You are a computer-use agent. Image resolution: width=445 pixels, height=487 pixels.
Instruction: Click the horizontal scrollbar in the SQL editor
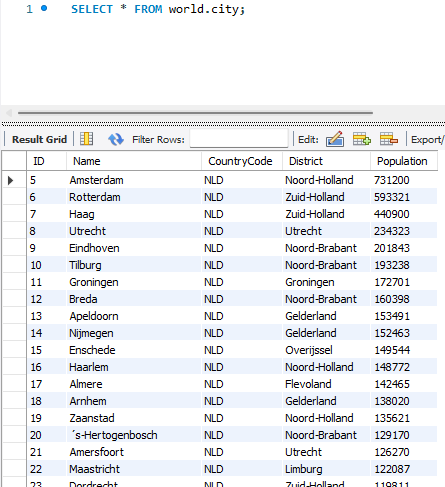click(x=195, y=113)
